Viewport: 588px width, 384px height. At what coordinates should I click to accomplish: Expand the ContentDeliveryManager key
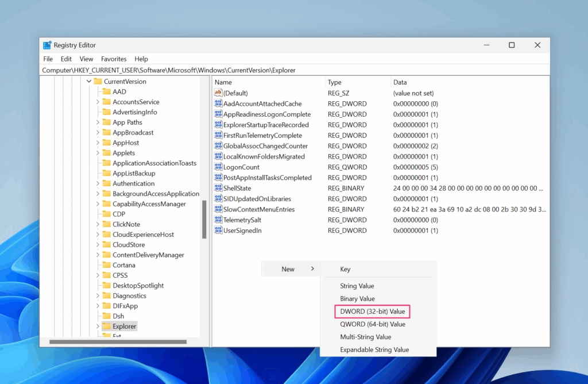pos(98,255)
